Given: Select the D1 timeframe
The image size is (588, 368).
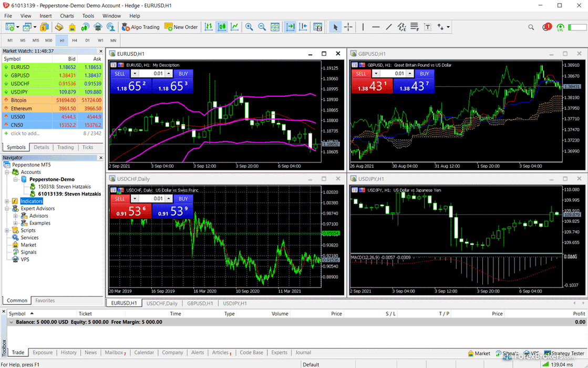Looking at the screenshot, I should [87, 40].
